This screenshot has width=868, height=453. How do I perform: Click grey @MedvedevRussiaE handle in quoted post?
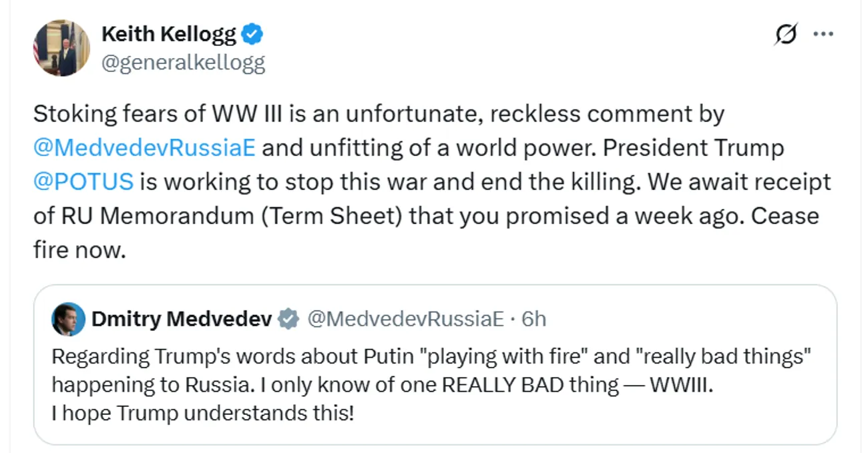405,320
